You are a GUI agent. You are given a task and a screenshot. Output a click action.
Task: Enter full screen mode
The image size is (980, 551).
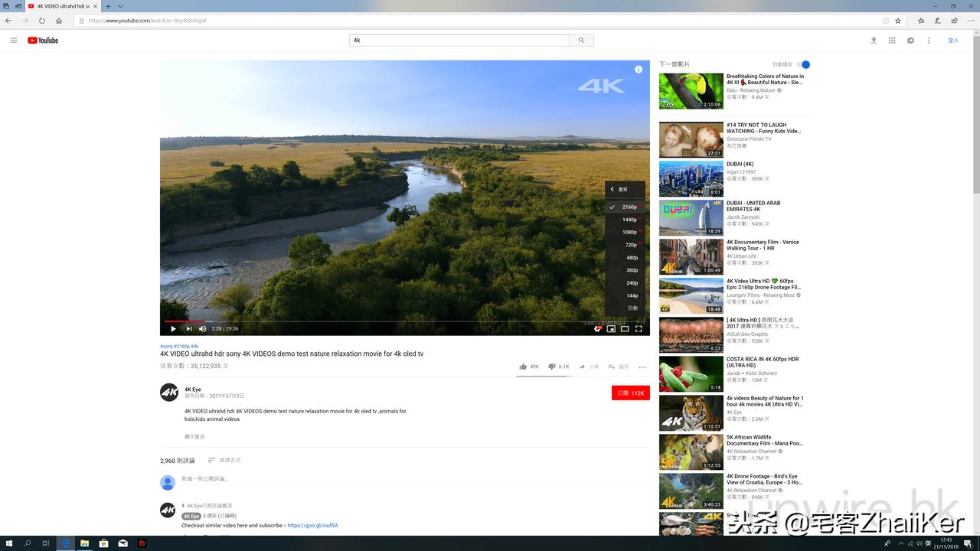pyautogui.click(x=639, y=329)
